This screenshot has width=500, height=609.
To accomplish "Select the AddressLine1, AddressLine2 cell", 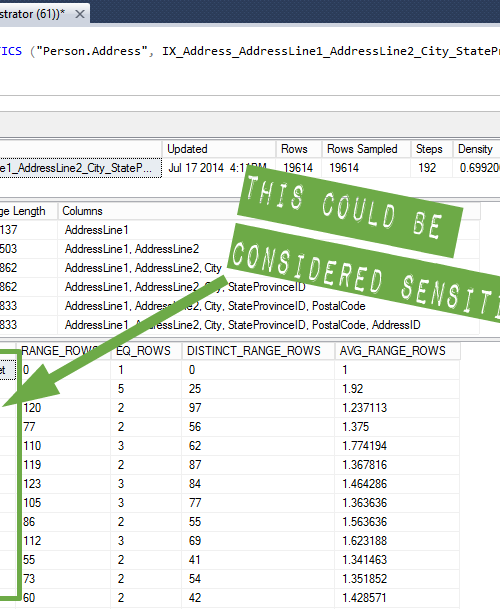I will pos(132,249).
